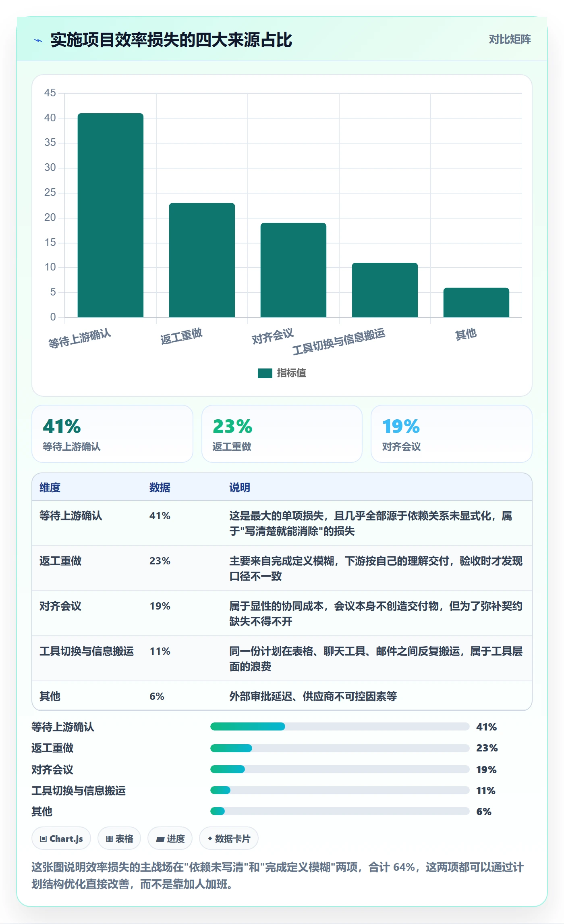Select the 对齐会议 cell in the table
The width and height of the screenshot is (564, 924).
coord(60,606)
